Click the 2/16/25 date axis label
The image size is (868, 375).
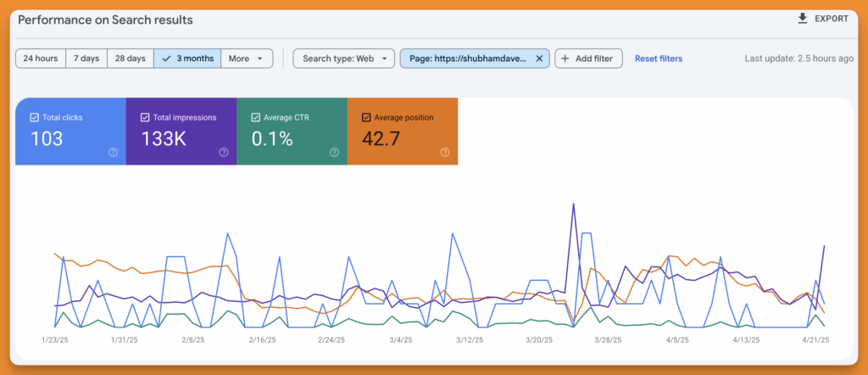coord(262,339)
